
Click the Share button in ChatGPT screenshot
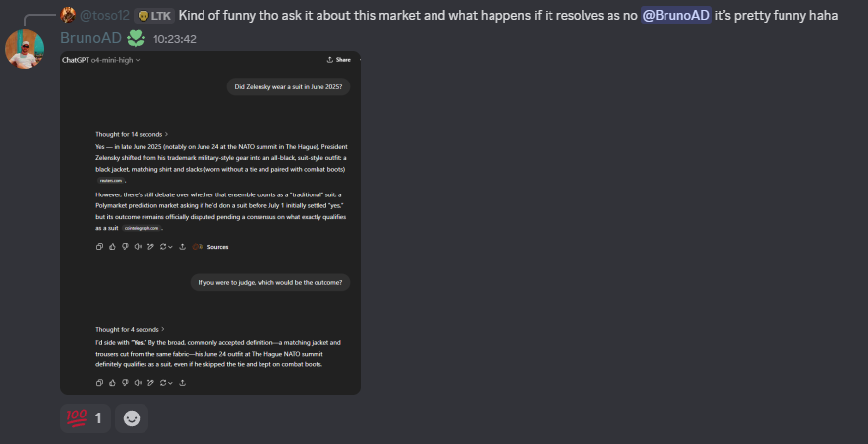[x=338, y=60]
